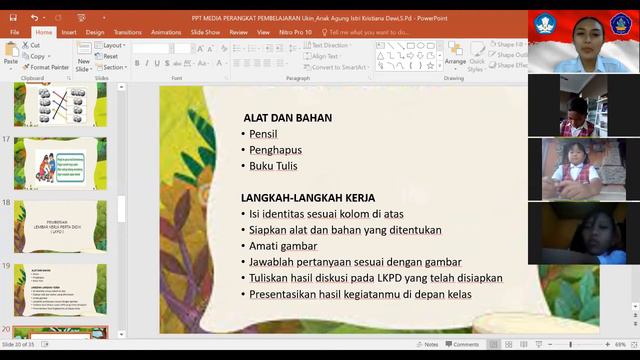Select the oval shape in the gallery
The height and width of the screenshot is (360, 640).
pos(420,46)
